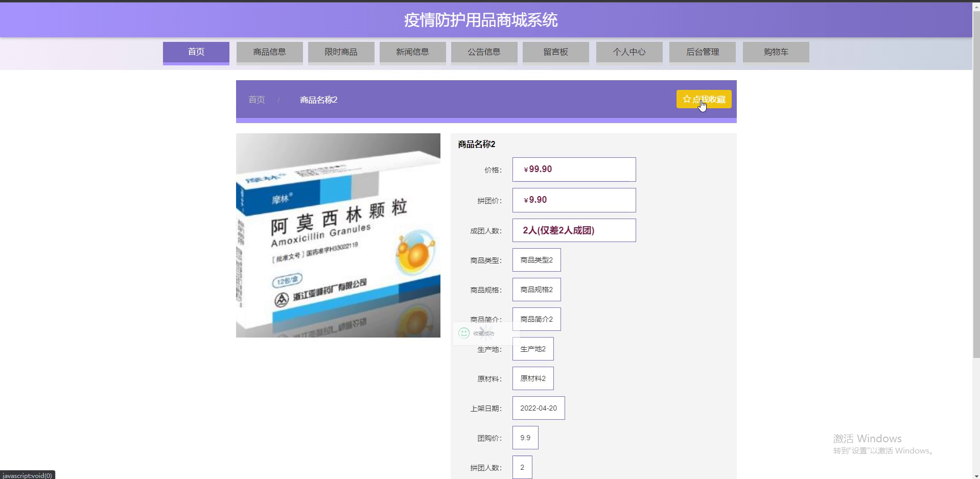
Task: Click the 商品简介2 value box
Action: coord(536,319)
